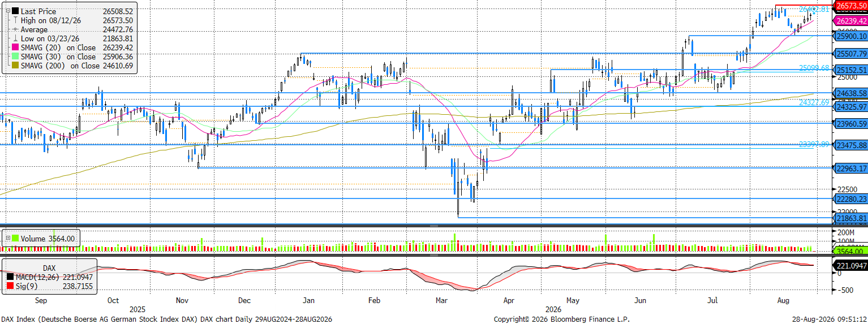Click the 25900.10 horizontal level label

[x=852, y=36]
